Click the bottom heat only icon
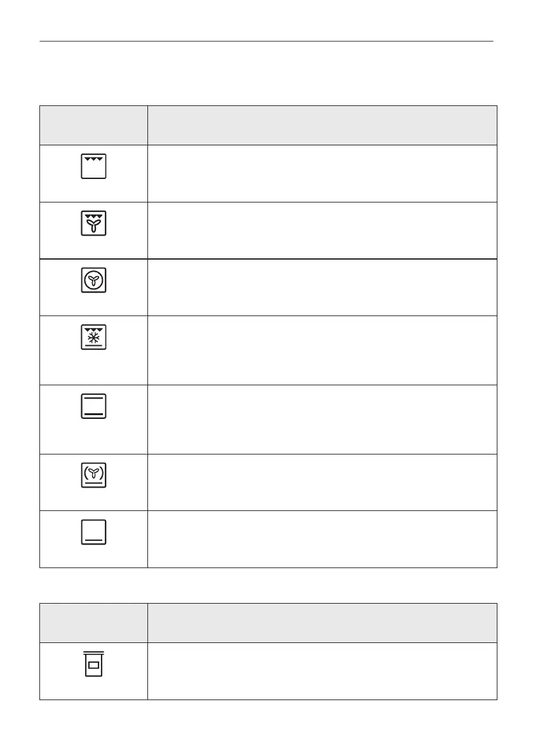533x756 pixels. pos(93,532)
